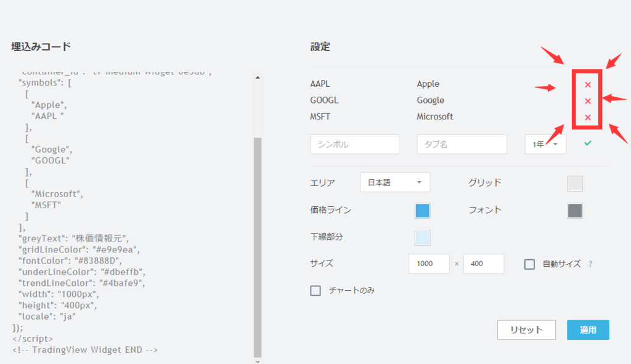The height and width of the screenshot is (364, 631).
Task: Open the グリッド color swatch
Action: pyautogui.click(x=575, y=184)
